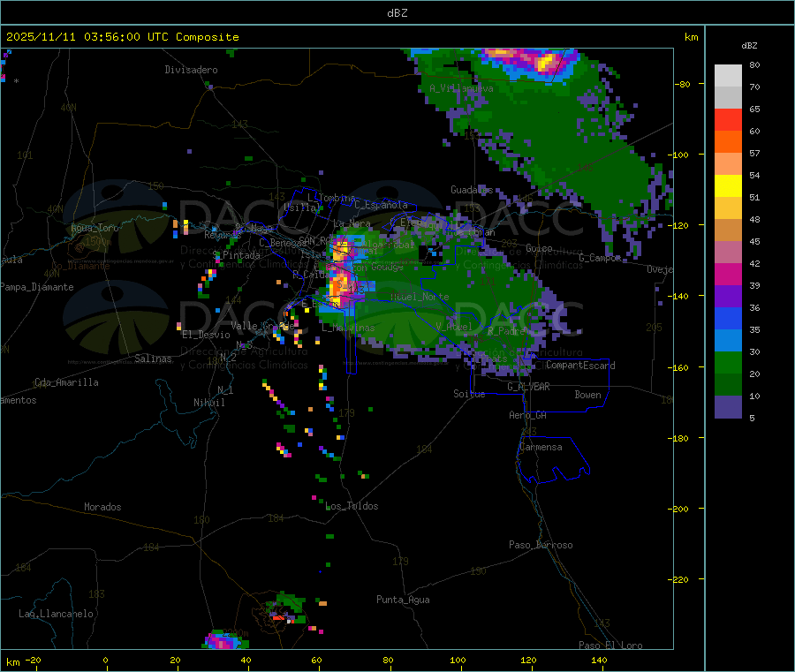The width and height of the screenshot is (795, 672).
Task: Click the Paso_Barroso map label
Action: click(x=541, y=545)
